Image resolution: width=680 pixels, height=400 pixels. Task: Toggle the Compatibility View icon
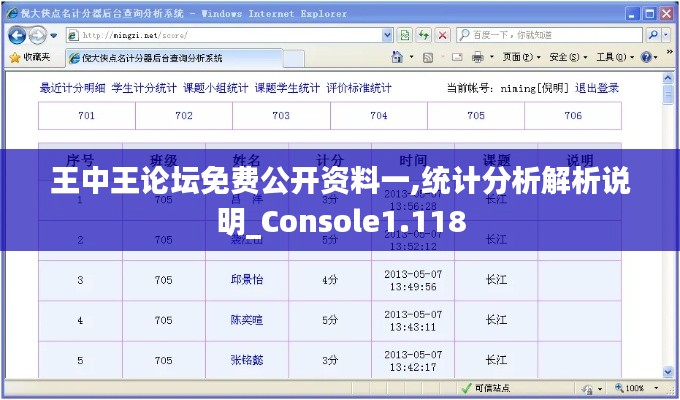pyautogui.click(x=405, y=35)
